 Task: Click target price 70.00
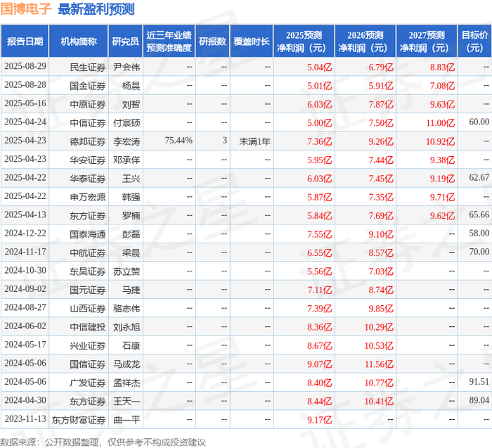[479, 252]
